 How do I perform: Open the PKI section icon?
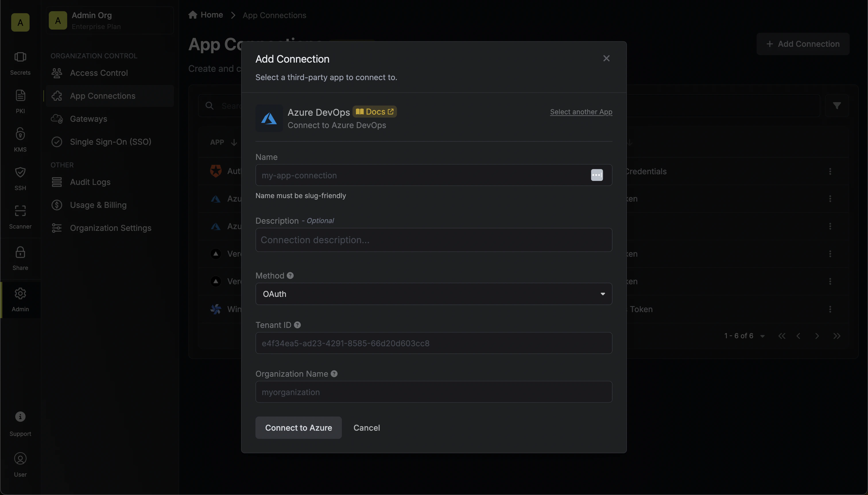tap(20, 96)
